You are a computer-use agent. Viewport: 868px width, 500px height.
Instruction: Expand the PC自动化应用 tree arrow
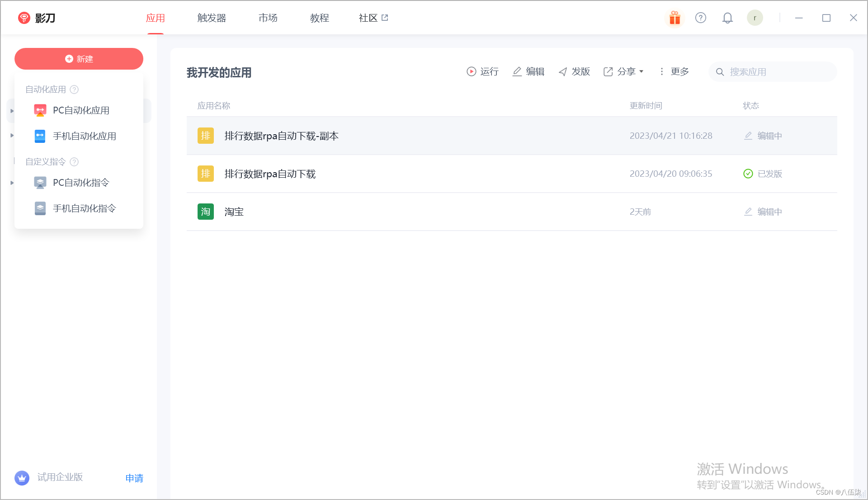click(12, 111)
